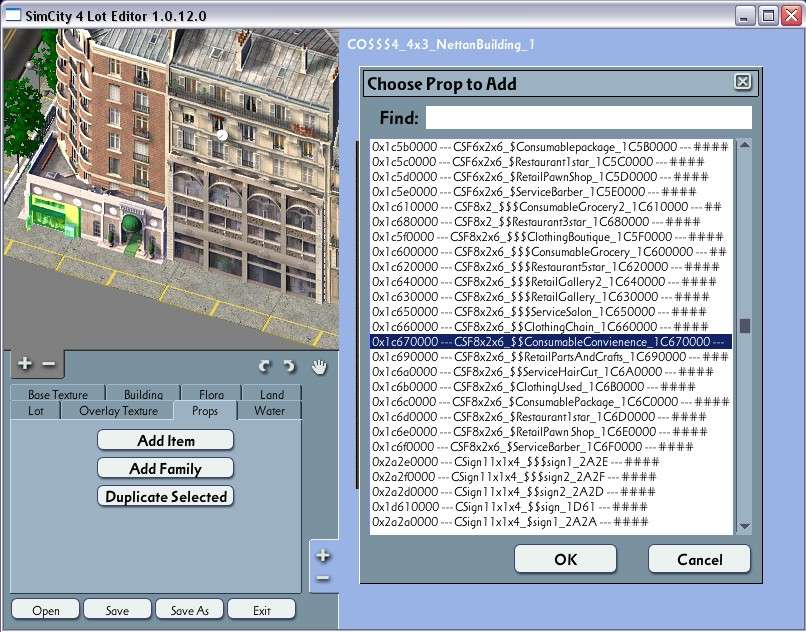
Task: Click the Open button
Action: click(46, 610)
